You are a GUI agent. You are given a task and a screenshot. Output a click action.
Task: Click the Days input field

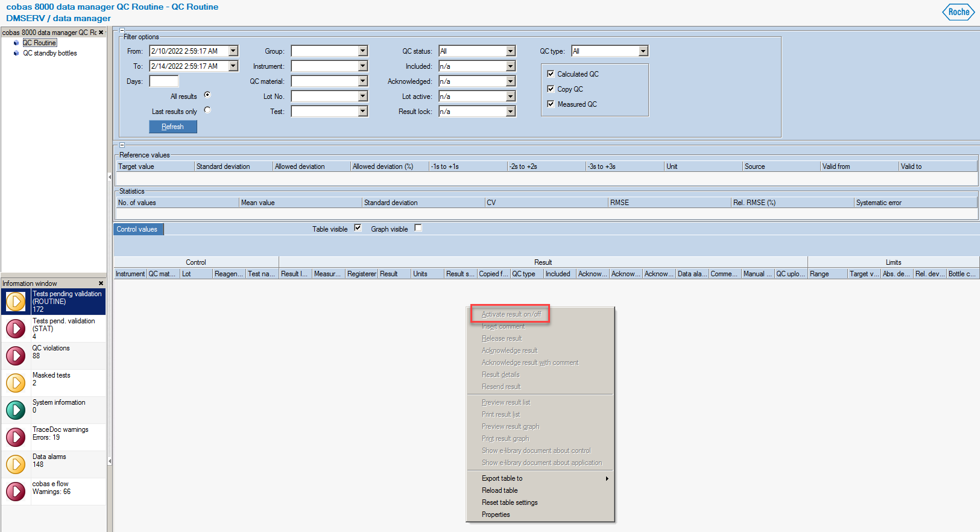(x=164, y=81)
